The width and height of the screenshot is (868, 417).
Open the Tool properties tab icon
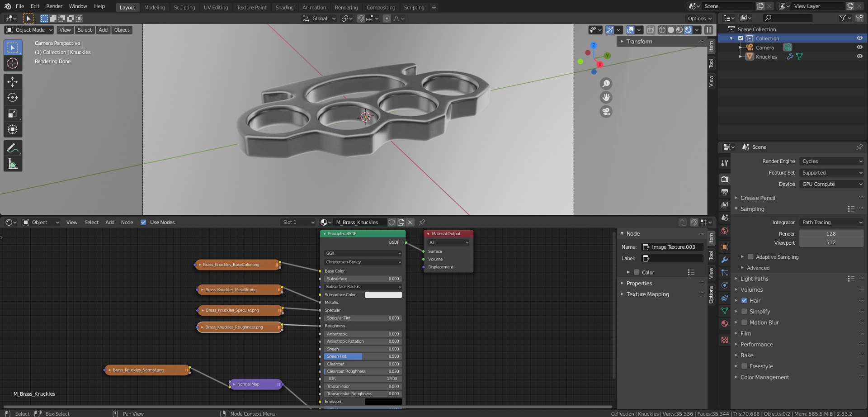725,163
